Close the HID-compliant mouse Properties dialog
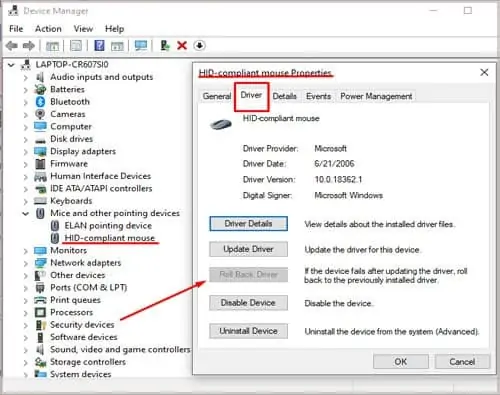Image resolution: width=500 pixels, height=395 pixels. [484, 72]
